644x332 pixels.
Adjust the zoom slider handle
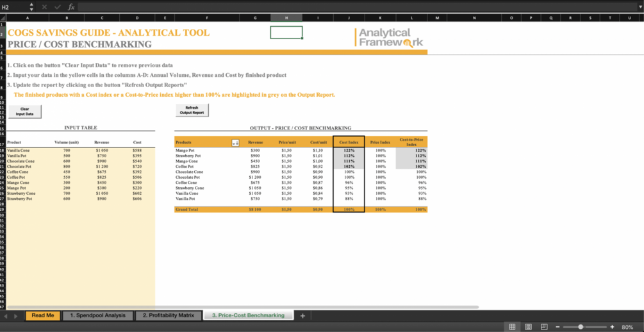(x=581, y=327)
